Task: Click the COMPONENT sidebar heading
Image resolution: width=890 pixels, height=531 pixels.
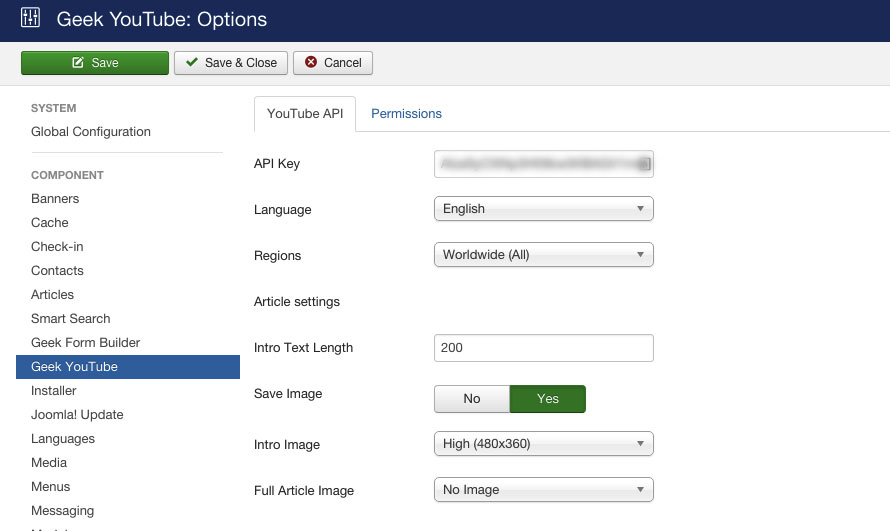Action: click(67, 175)
